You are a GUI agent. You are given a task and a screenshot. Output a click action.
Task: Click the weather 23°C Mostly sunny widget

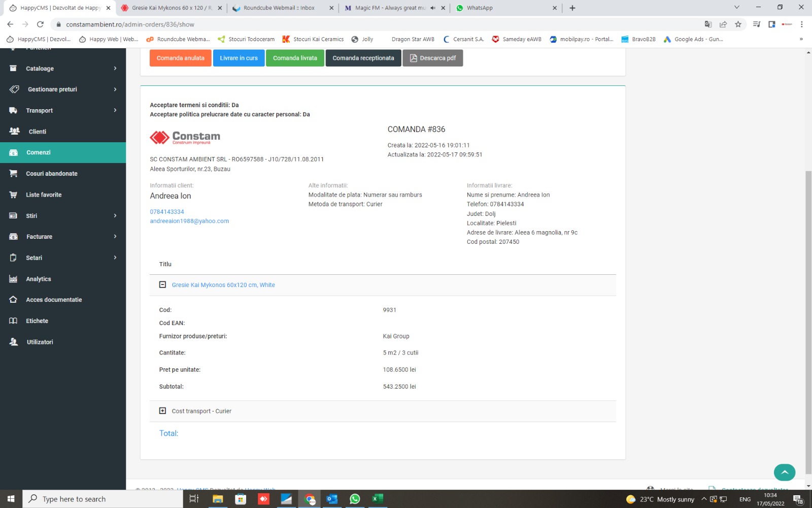pyautogui.click(x=660, y=499)
